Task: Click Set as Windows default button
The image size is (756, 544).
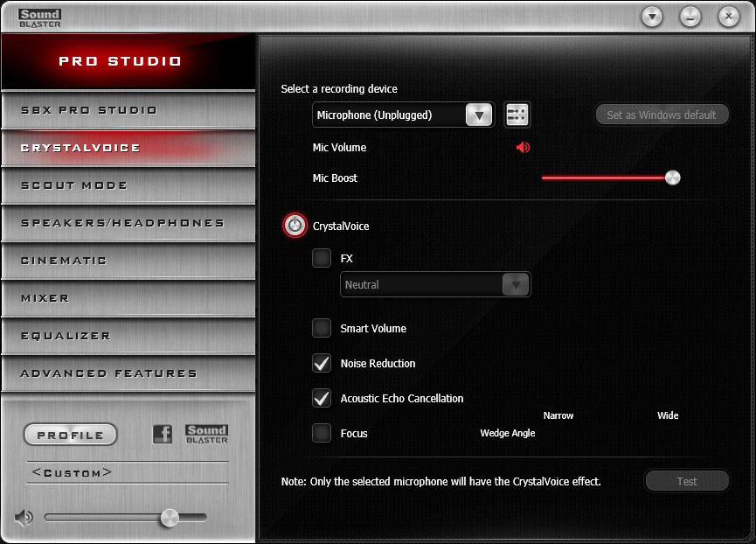Action: (662, 115)
